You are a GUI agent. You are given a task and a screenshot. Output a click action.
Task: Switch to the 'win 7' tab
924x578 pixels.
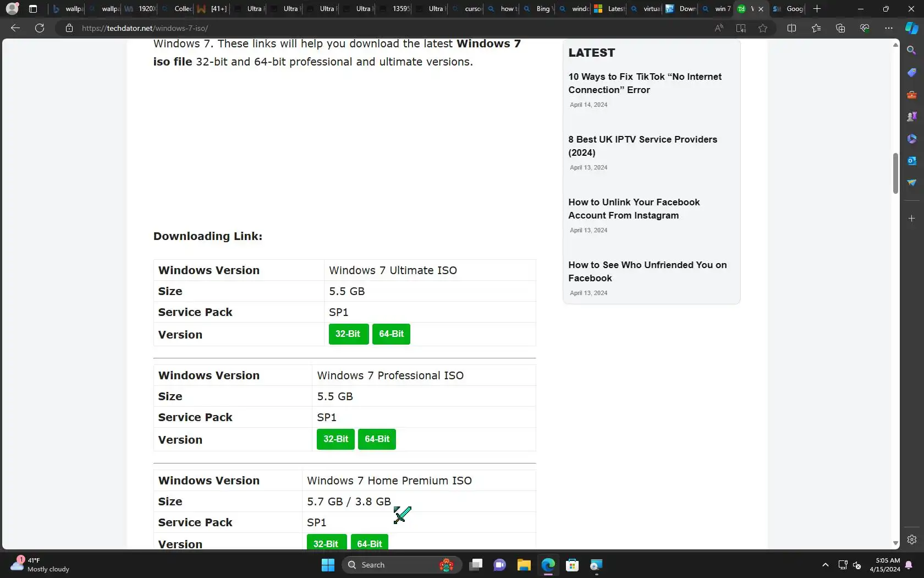pos(717,9)
